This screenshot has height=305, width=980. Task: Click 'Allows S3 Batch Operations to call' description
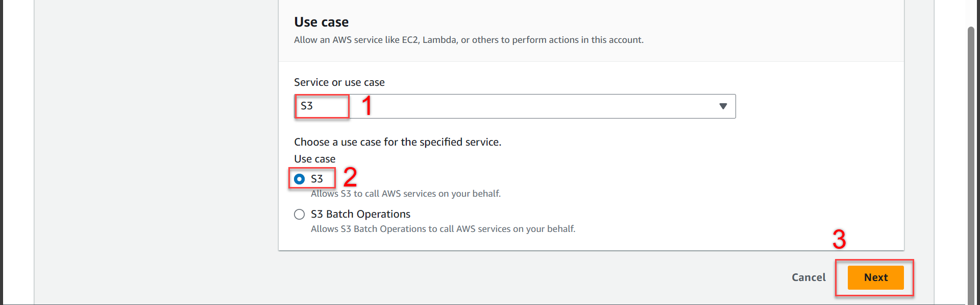coord(443,229)
